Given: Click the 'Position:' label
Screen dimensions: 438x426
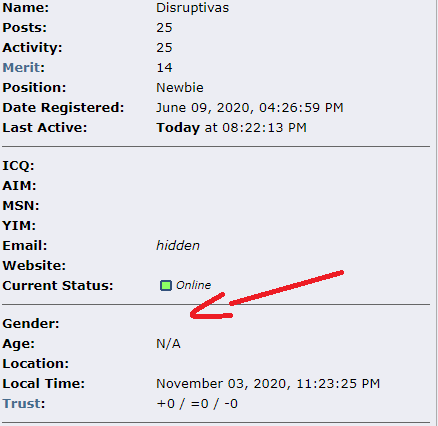Looking at the screenshot, I should [x=34, y=88].
